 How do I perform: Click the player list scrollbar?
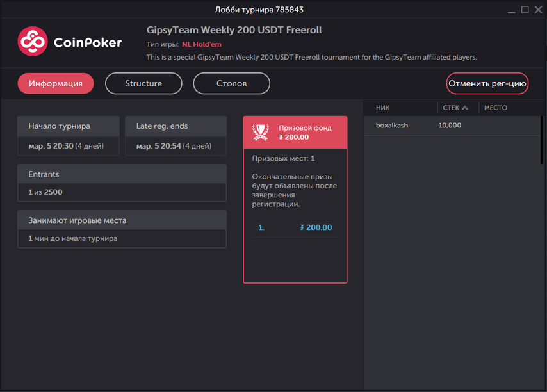tap(542, 140)
